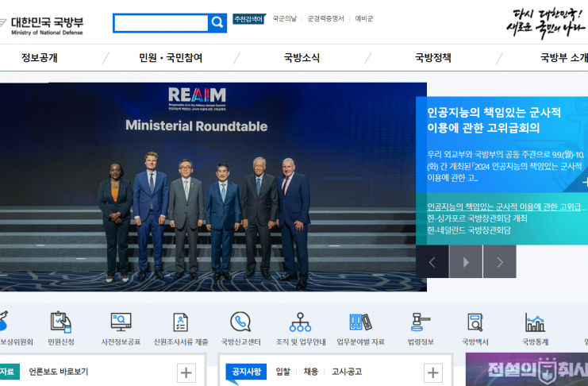The height and width of the screenshot is (386, 588).
Task: Open the 국방신고센터 phone icon
Action: 240,322
